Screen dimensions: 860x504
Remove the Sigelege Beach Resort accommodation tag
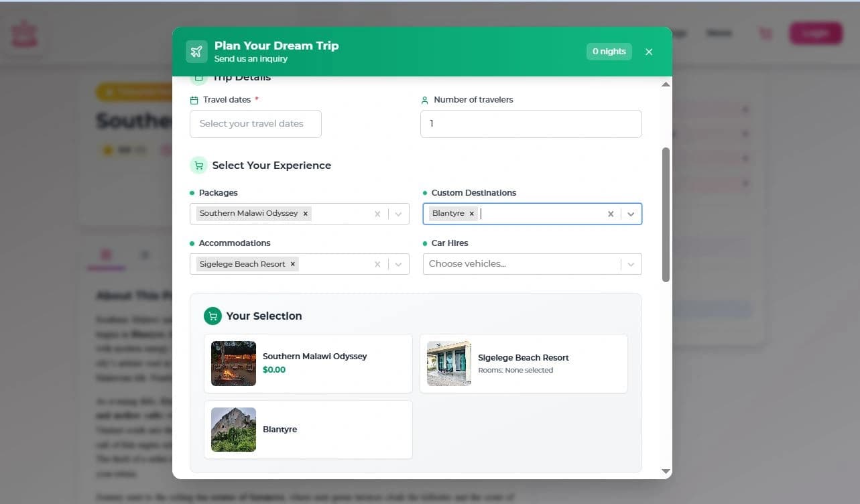tap(292, 263)
